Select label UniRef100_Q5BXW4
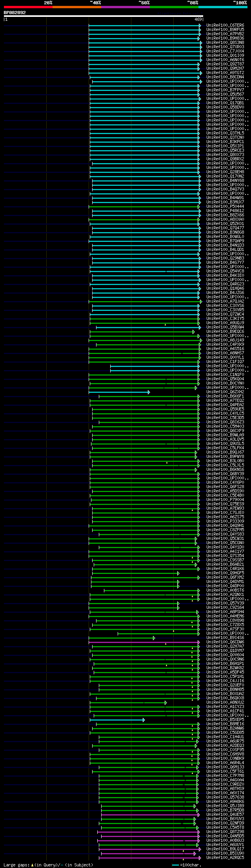This screenshot has width=251, height=868. (x=225, y=327)
